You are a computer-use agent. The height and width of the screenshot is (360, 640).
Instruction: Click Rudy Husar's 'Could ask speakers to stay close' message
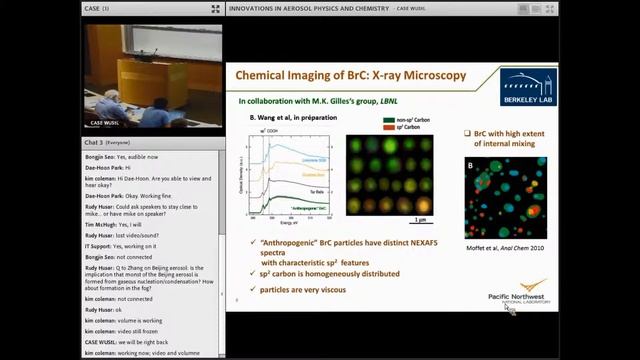(x=141, y=210)
